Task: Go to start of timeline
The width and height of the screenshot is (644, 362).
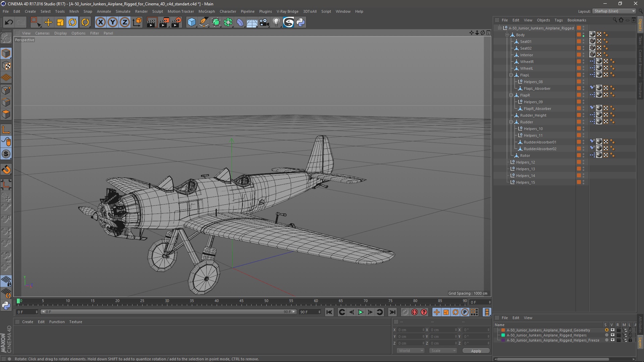Action: (x=329, y=312)
